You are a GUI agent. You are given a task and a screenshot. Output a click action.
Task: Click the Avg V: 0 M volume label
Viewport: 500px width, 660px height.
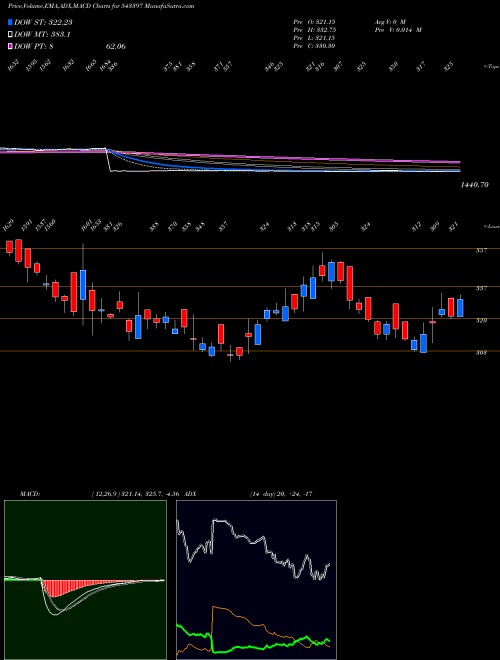[389, 21]
